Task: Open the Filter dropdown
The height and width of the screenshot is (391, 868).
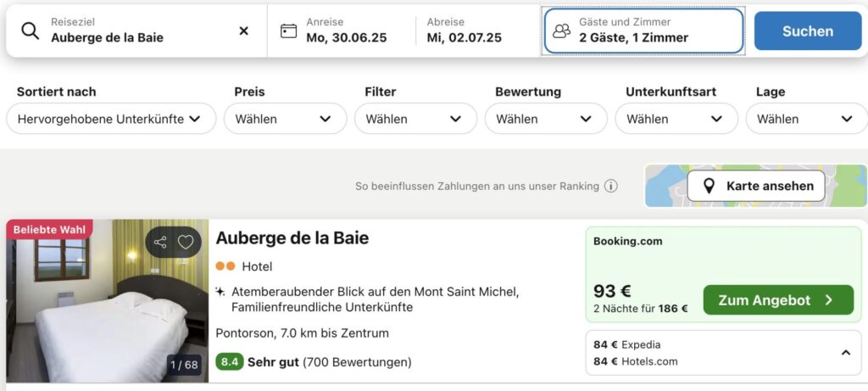Action: (415, 119)
